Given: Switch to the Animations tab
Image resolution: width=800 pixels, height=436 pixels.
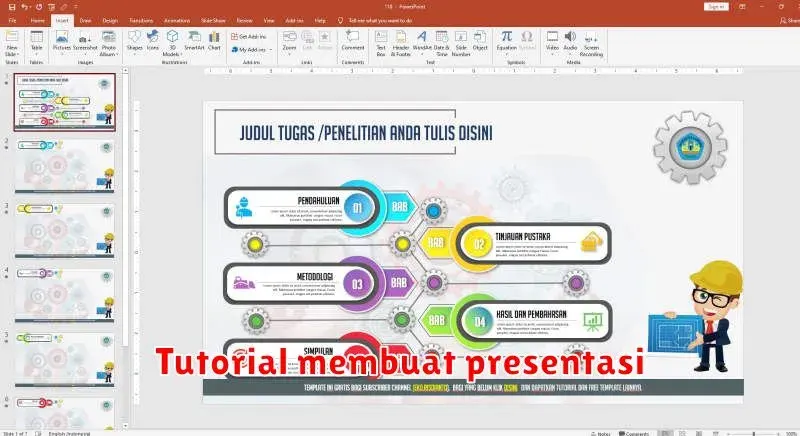Looking at the screenshot, I should [177, 20].
